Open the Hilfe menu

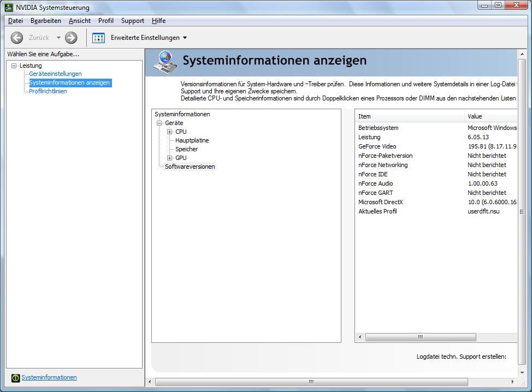tap(158, 21)
